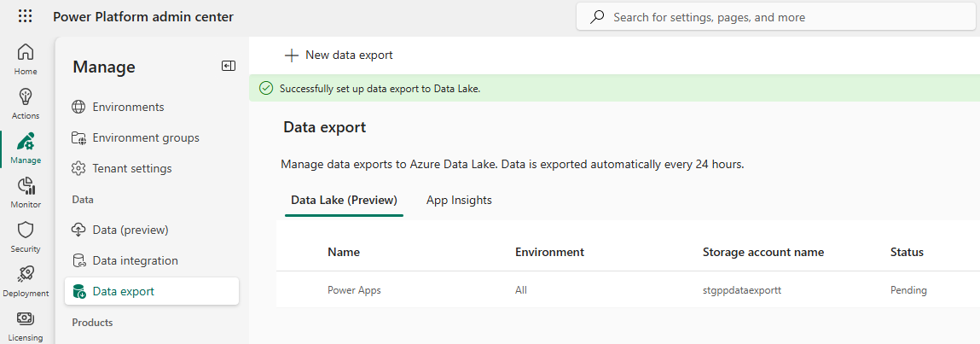Click the search settings and pages box
Viewport: 980px width, 344px height.
pyautogui.click(x=776, y=17)
